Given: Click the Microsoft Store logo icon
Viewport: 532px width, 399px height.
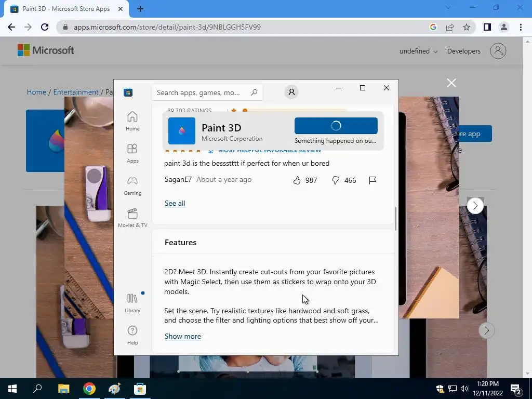Looking at the screenshot, I should click(x=128, y=92).
